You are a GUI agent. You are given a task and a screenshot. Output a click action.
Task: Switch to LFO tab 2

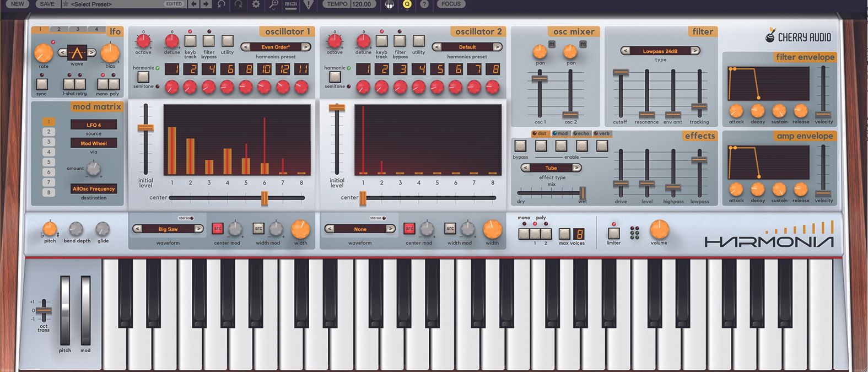click(x=59, y=29)
